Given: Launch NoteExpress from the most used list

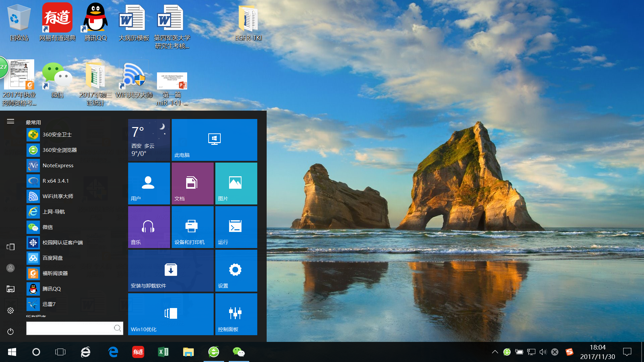Looking at the screenshot, I should [58, 165].
